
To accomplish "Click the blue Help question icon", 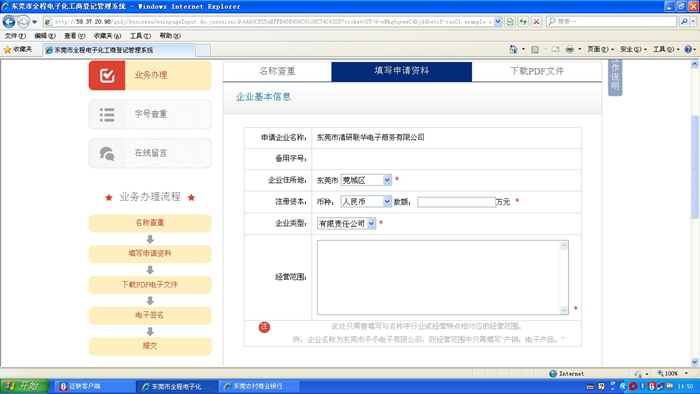I will 688,49.
